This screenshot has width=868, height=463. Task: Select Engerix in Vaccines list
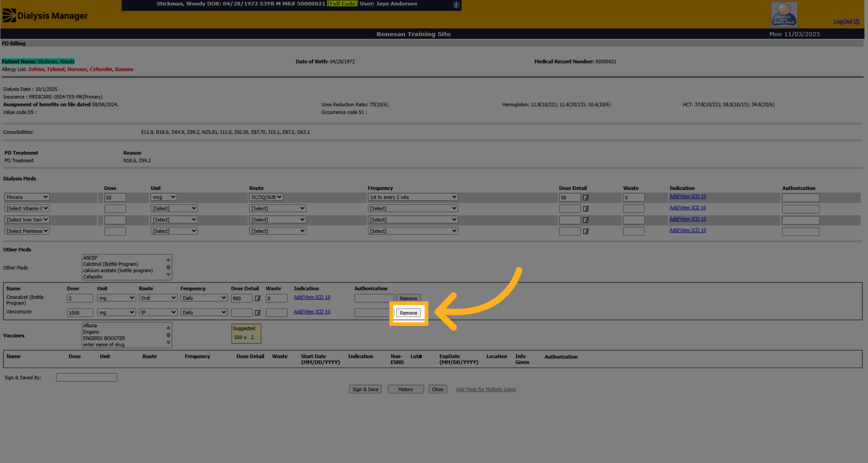click(91, 332)
